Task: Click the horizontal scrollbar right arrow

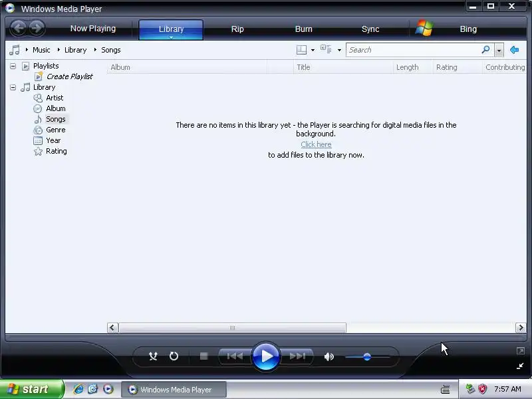Action: [521, 328]
